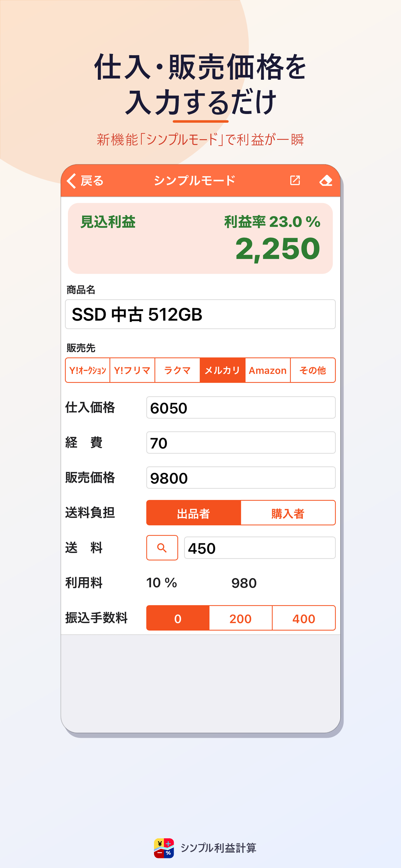Choose ラクマ sales channel

[x=178, y=370]
